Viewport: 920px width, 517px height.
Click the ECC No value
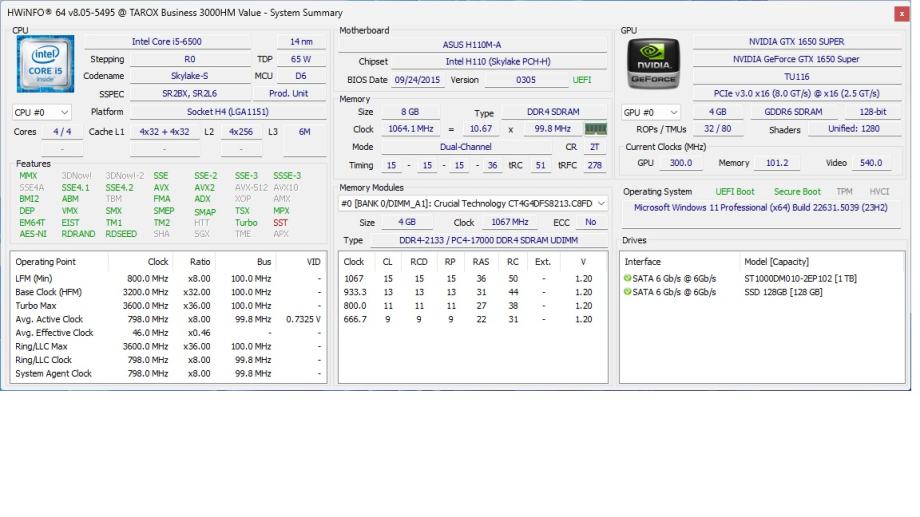pyautogui.click(x=591, y=222)
